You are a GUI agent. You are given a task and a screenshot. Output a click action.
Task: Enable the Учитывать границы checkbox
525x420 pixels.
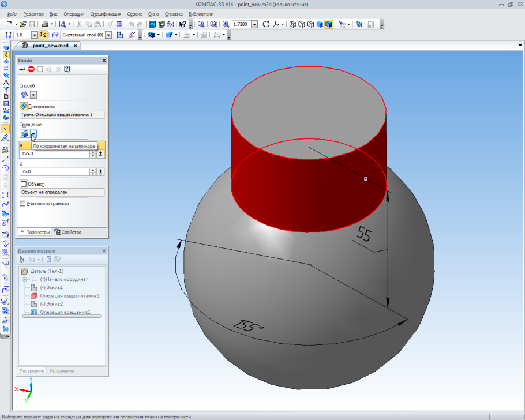point(23,204)
